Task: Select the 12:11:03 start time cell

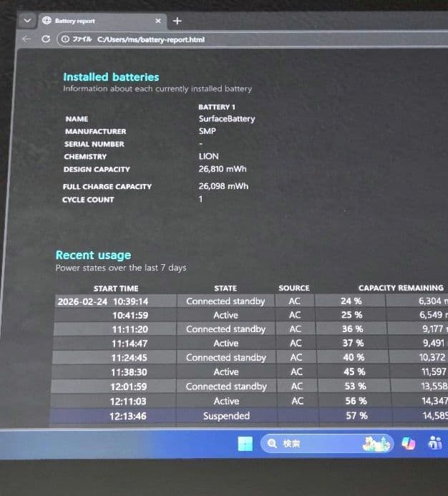Action: [128, 402]
